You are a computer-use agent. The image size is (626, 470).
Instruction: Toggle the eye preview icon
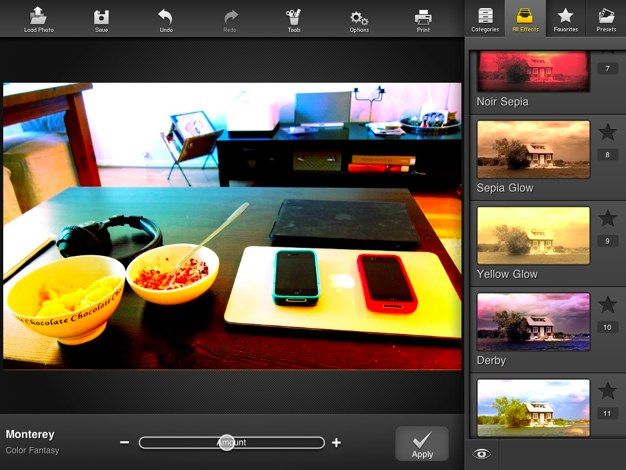pos(481,454)
